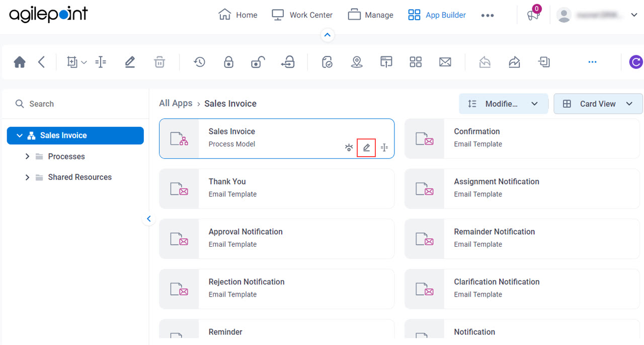Open Rejection Notification email template

coord(277,289)
